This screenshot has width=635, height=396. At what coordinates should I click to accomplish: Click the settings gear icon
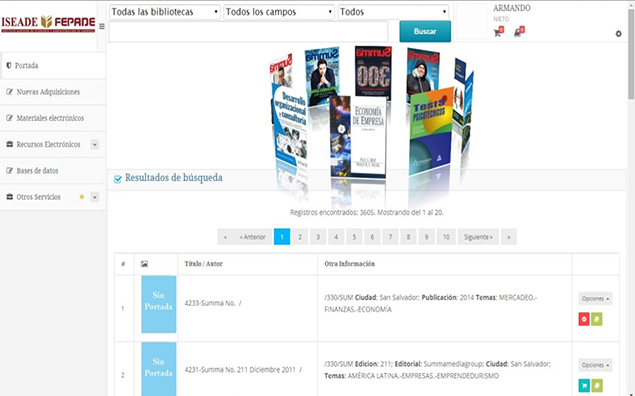click(618, 34)
